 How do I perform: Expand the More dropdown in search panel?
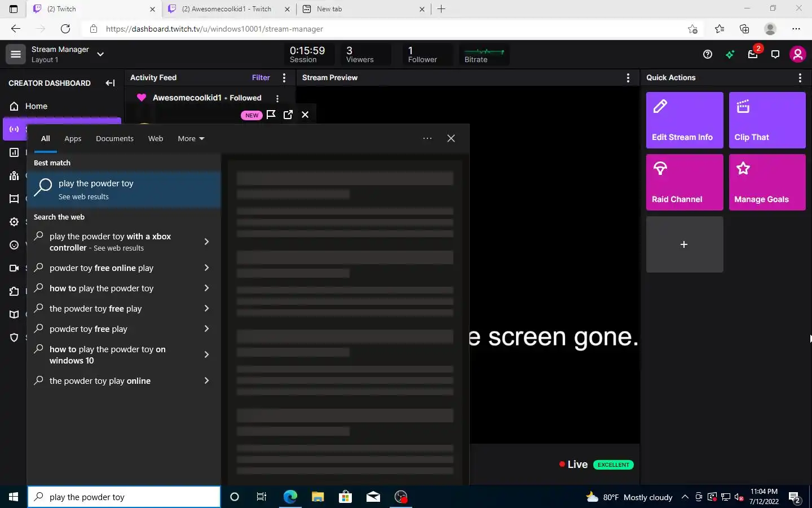tap(191, 138)
